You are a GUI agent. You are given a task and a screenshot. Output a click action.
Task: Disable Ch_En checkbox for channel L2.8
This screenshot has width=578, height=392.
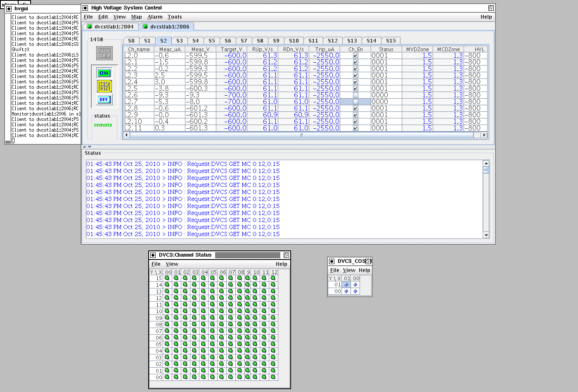pyautogui.click(x=355, y=109)
